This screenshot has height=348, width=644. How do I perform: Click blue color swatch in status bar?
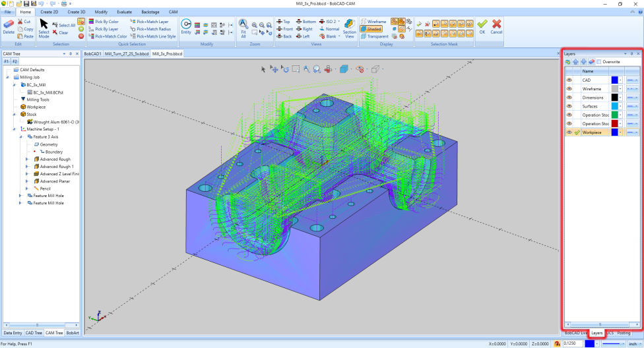(589, 343)
